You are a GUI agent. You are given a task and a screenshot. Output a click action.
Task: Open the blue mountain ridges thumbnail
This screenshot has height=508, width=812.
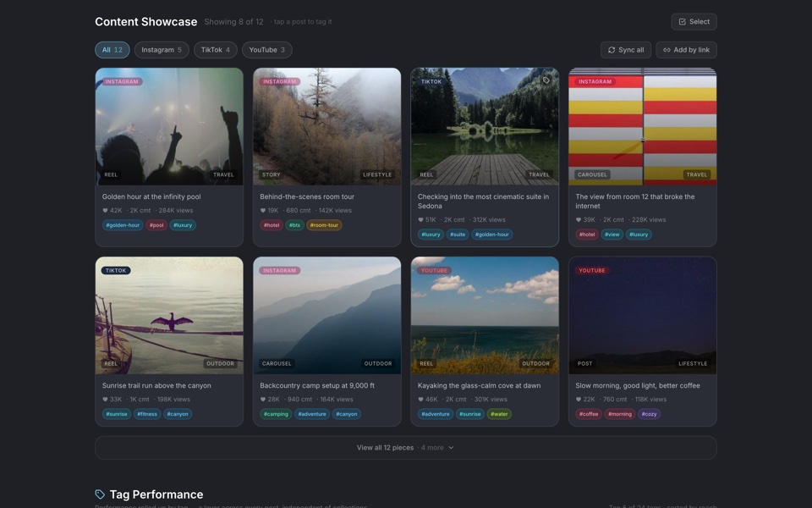326,315
